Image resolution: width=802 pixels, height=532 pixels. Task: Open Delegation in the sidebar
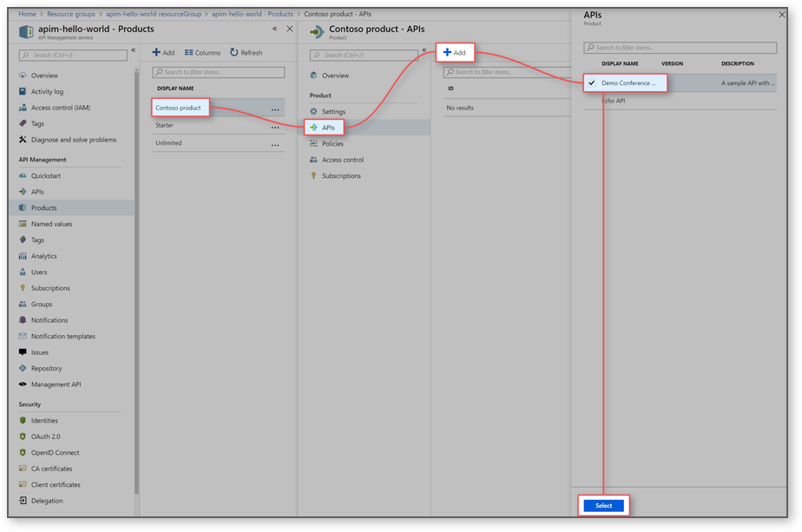tap(47, 501)
